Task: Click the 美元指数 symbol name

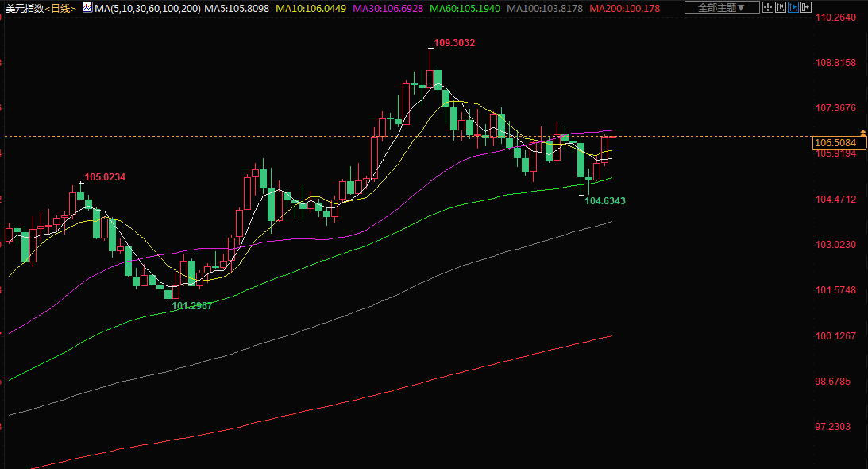Action: [x=23, y=9]
